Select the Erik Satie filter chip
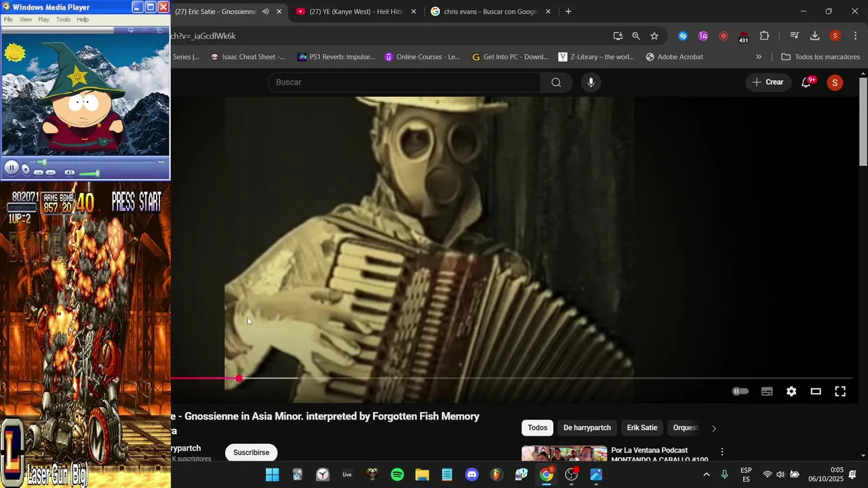868x488 pixels. [642, 428]
